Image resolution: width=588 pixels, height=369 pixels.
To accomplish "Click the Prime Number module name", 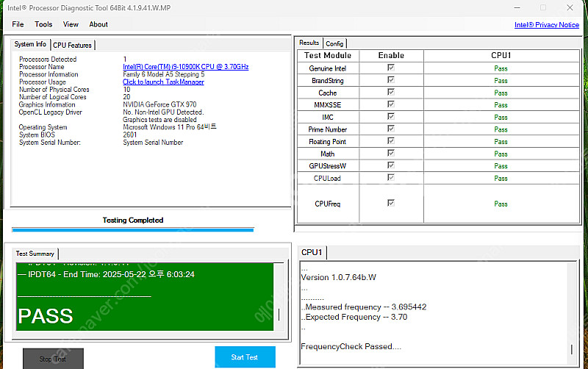I will pos(327,129).
